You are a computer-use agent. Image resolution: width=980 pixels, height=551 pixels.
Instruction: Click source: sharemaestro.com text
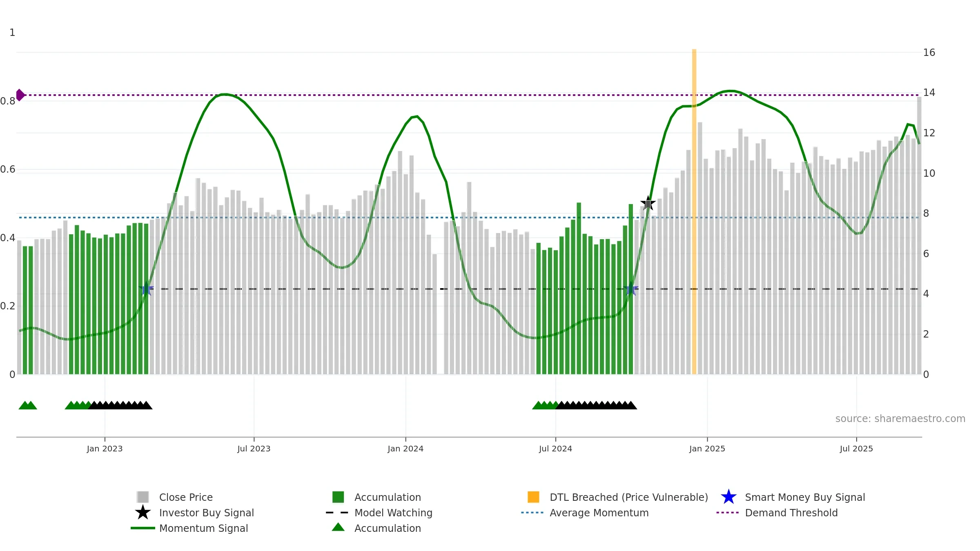point(900,419)
